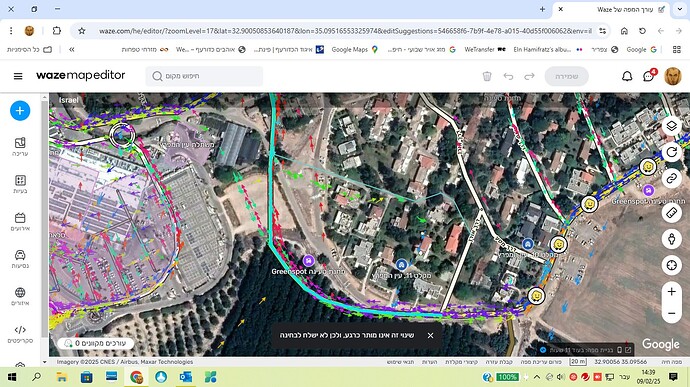690x387 pixels.
Task: Dismiss the Hebrew toast message with X
Action: pos(430,335)
